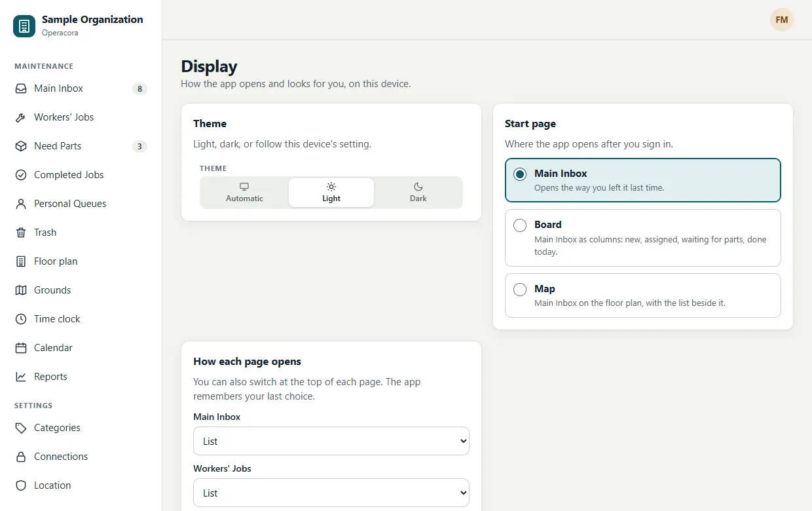Go to Trash
This screenshot has width=812, height=511.
click(81, 233)
